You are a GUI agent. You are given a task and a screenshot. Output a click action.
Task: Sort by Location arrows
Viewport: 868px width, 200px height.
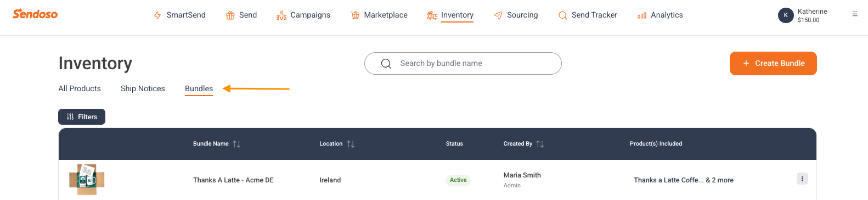tap(351, 144)
